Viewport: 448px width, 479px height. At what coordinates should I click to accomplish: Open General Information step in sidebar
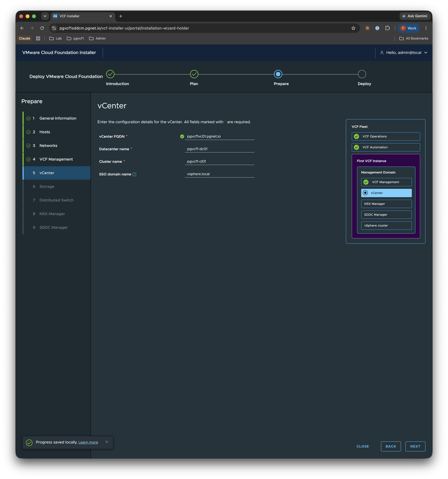(x=57, y=118)
